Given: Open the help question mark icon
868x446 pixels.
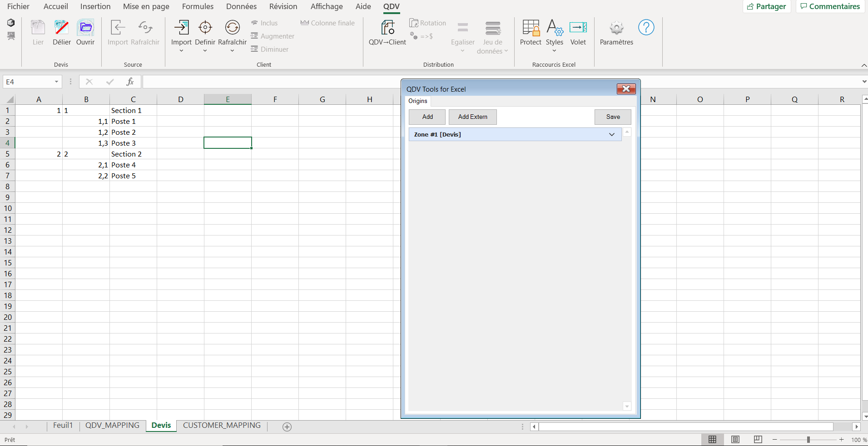Looking at the screenshot, I should coord(646,28).
